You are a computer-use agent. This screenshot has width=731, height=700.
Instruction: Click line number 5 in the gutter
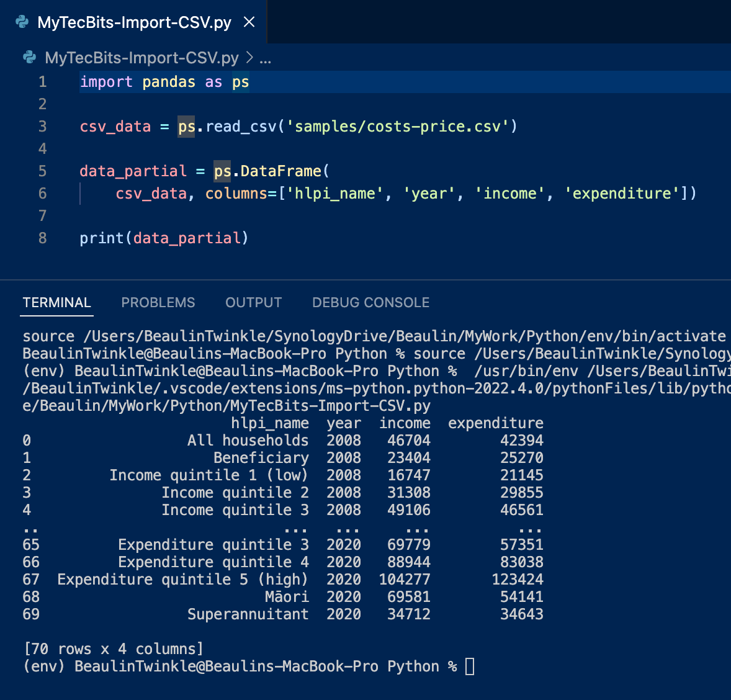pyautogui.click(x=42, y=171)
